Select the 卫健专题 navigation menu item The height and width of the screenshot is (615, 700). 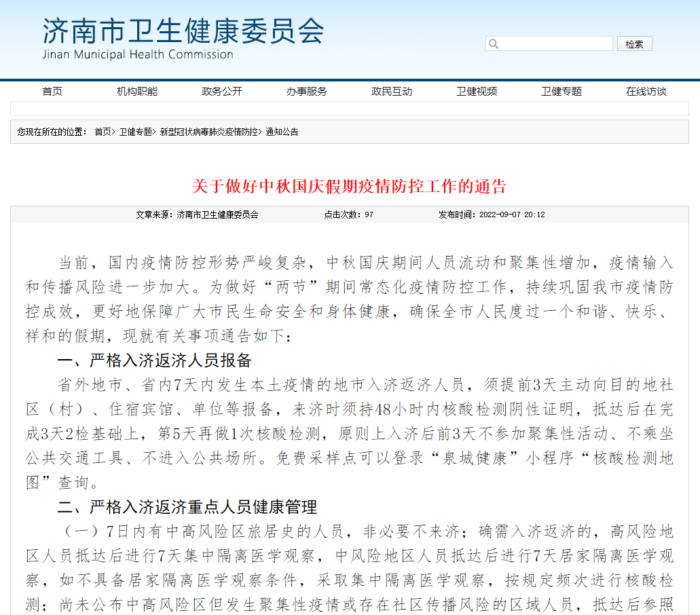click(561, 92)
